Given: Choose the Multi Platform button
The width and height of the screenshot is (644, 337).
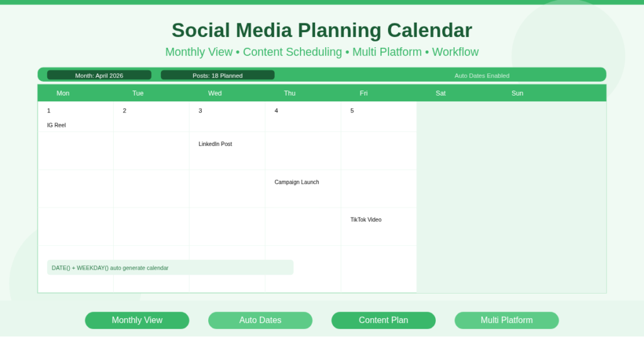Looking at the screenshot, I should 507,320.
